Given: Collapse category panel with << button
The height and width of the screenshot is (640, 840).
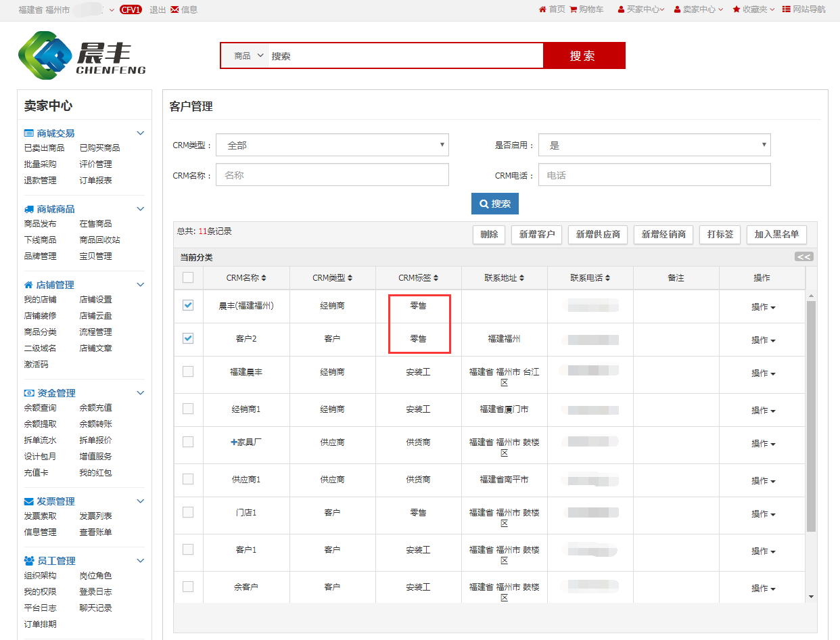Looking at the screenshot, I should (803, 256).
